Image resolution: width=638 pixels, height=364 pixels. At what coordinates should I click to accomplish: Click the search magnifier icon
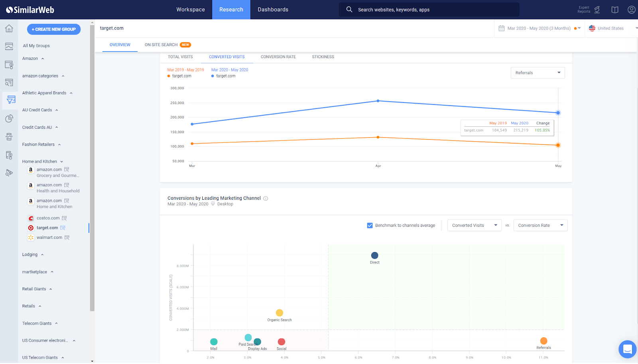[x=349, y=9]
